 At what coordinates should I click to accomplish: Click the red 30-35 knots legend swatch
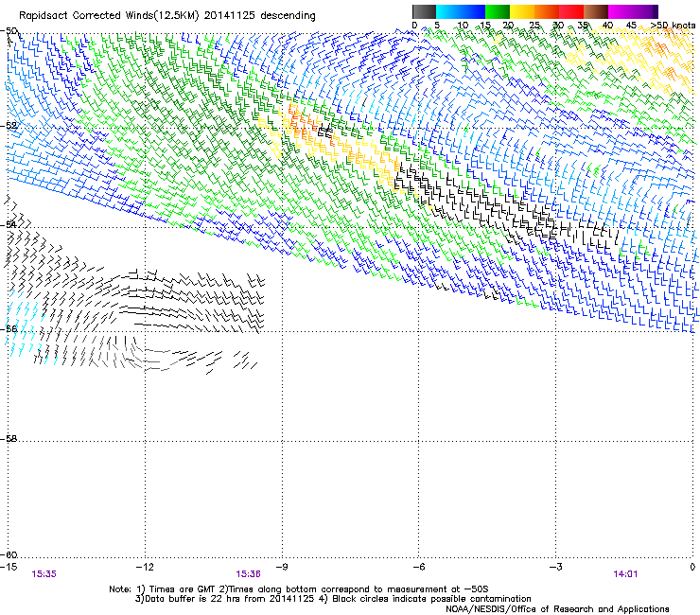click(571, 11)
